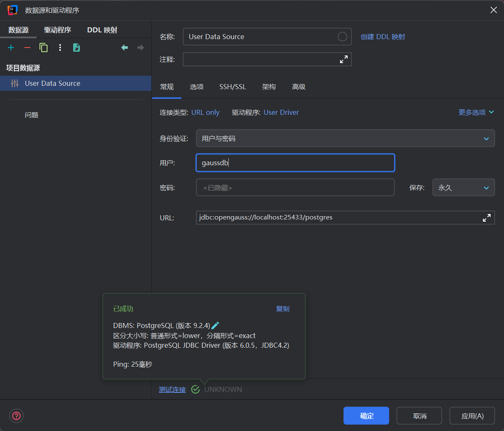The width and height of the screenshot is (504, 431).
Task: Click the UNKNOWN status text
Action: (223, 389)
